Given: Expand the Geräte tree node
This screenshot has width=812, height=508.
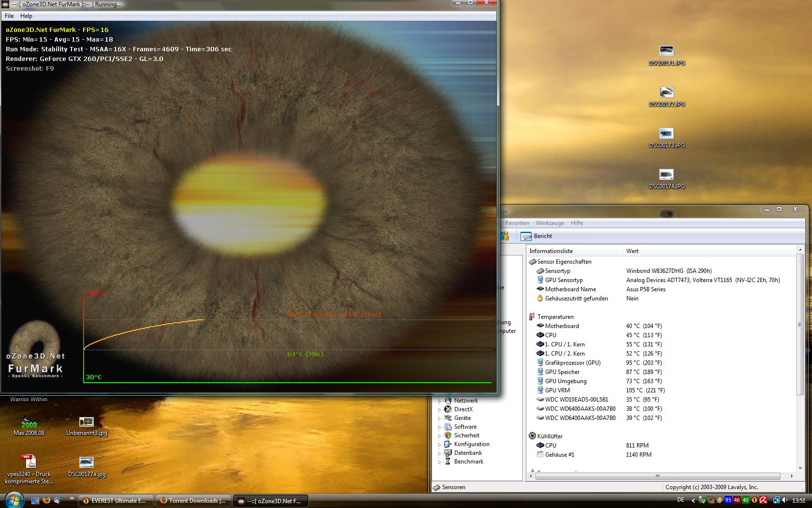Looking at the screenshot, I should (x=440, y=418).
